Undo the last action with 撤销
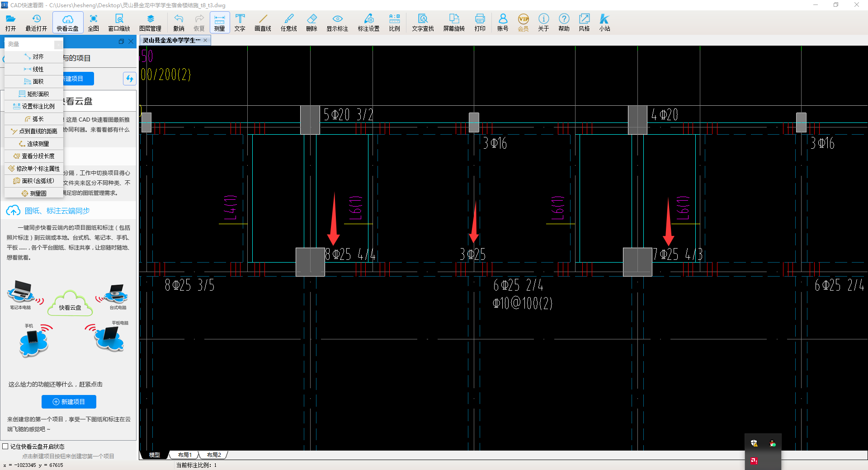868x470 pixels. [179, 23]
